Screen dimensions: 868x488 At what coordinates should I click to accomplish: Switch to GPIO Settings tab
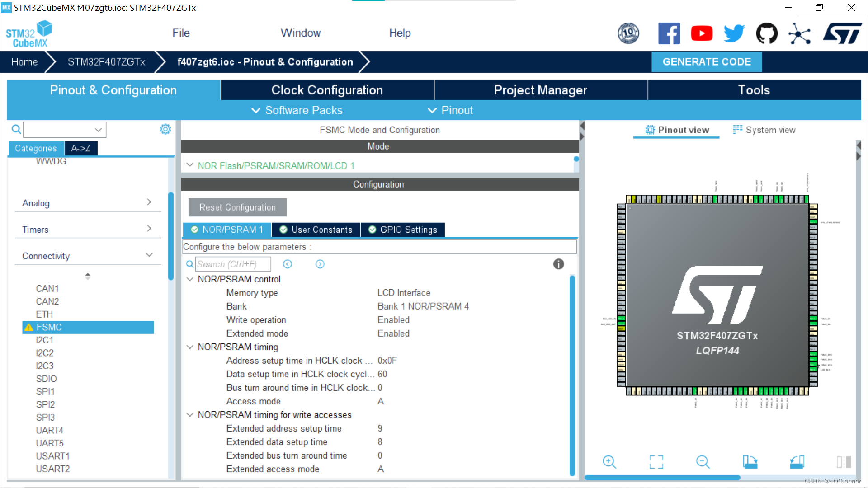pos(403,230)
